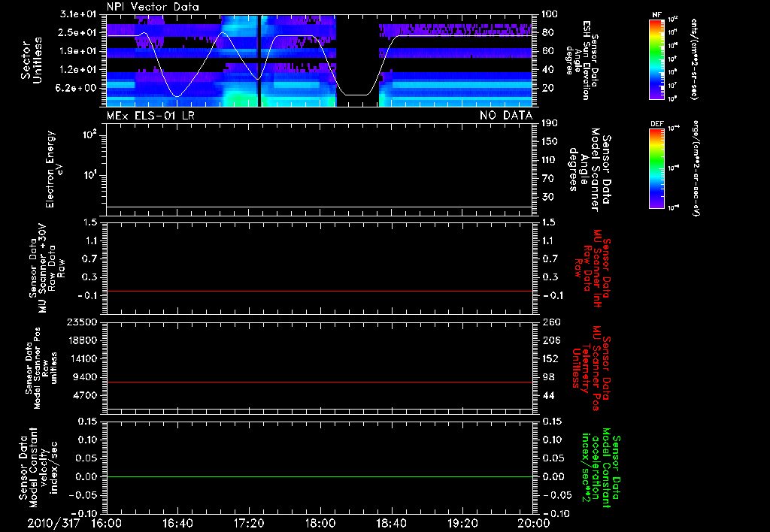Click the MU Scanner +30V Raw Data label
This screenshot has height=532, width=770.
(x=47, y=268)
